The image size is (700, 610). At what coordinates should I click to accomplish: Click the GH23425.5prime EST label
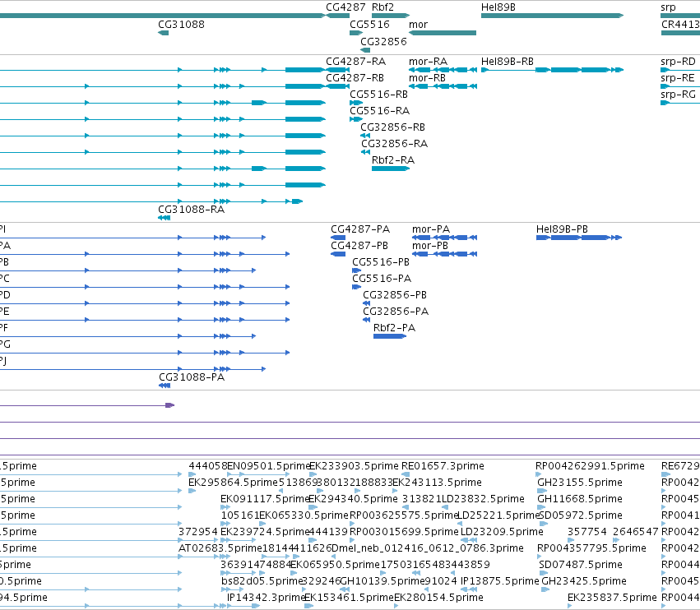click(x=583, y=581)
